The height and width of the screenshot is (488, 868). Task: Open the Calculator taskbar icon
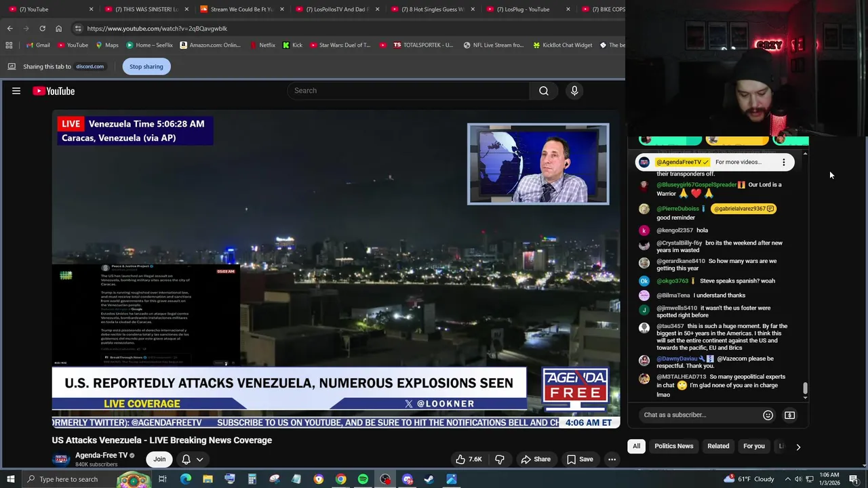[x=252, y=479]
